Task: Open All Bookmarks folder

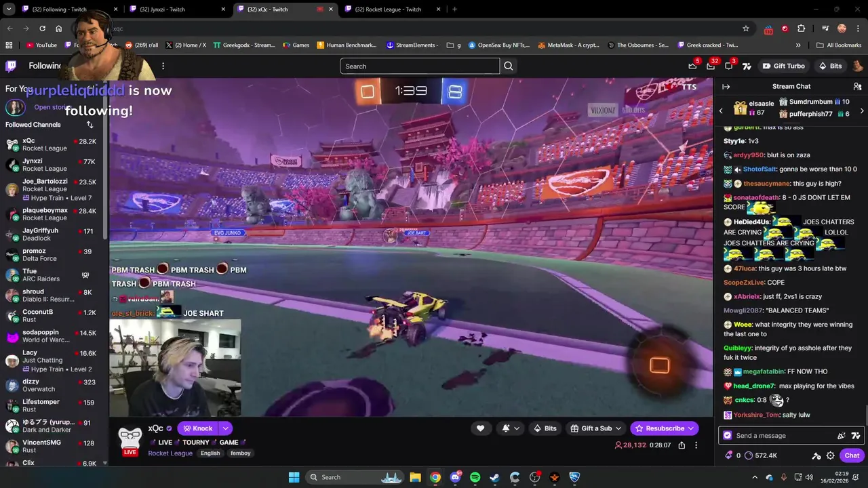Action: pyautogui.click(x=839, y=45)
